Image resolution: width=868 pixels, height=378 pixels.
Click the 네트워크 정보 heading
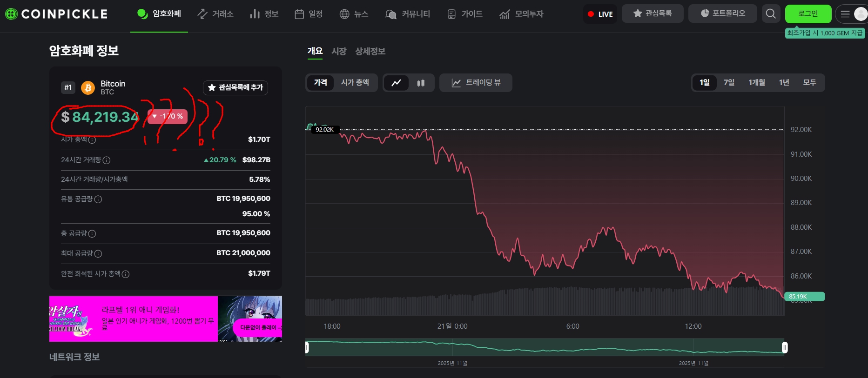[74, 357]
